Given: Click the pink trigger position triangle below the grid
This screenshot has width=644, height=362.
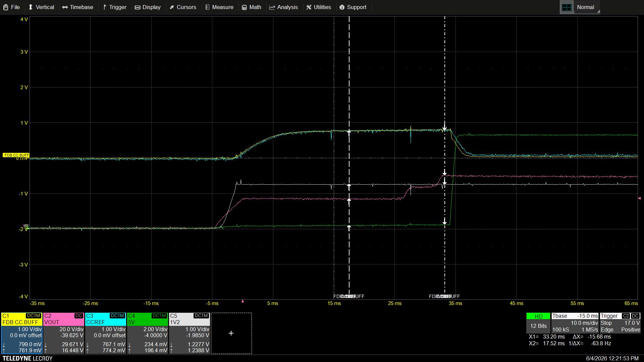Looking at the screenshot, I should [x=243, y=301].
